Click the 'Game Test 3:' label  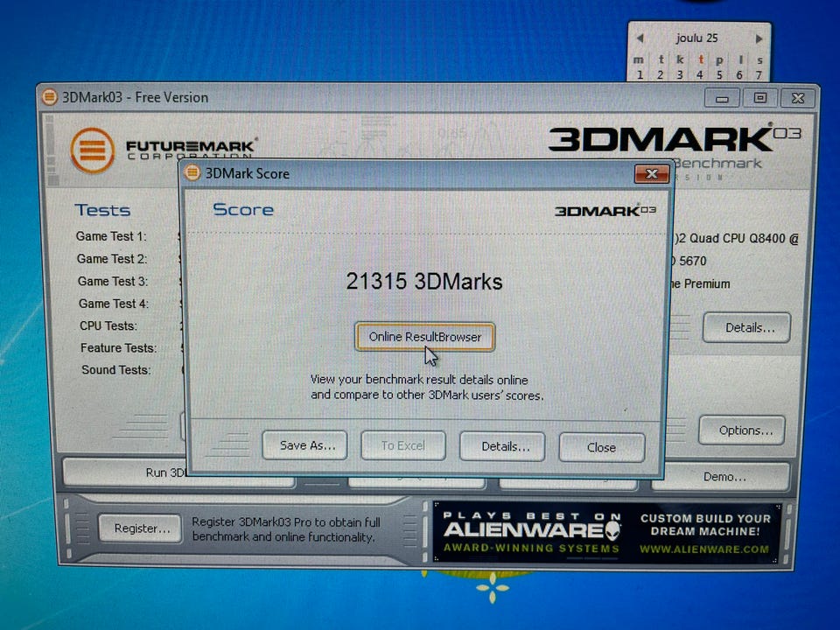click(x=113, y=281)
